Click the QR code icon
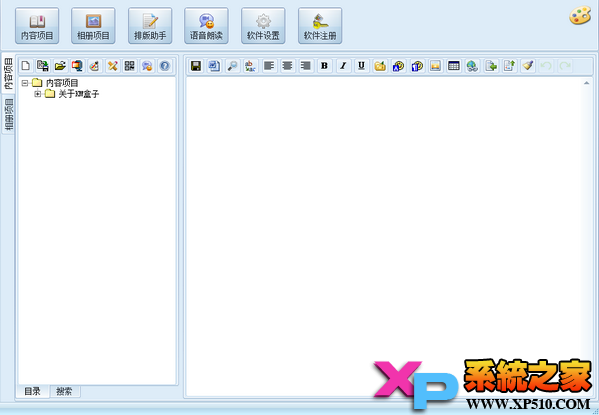 [130, 66]
